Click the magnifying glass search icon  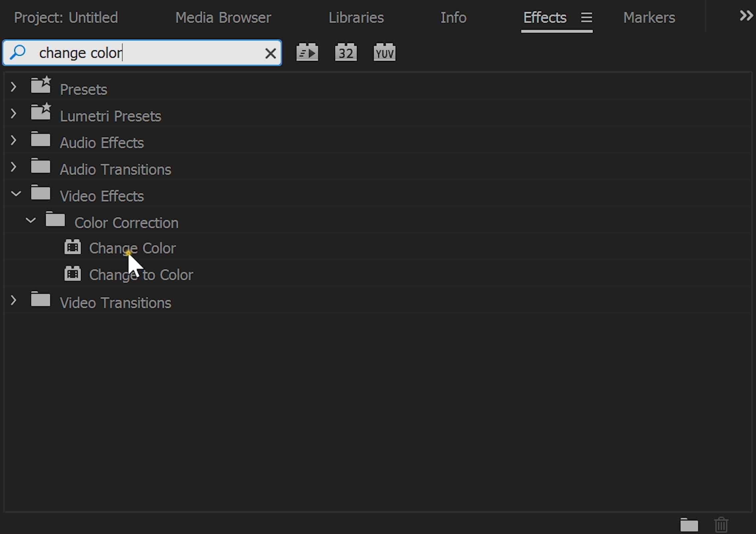(18, 53)
